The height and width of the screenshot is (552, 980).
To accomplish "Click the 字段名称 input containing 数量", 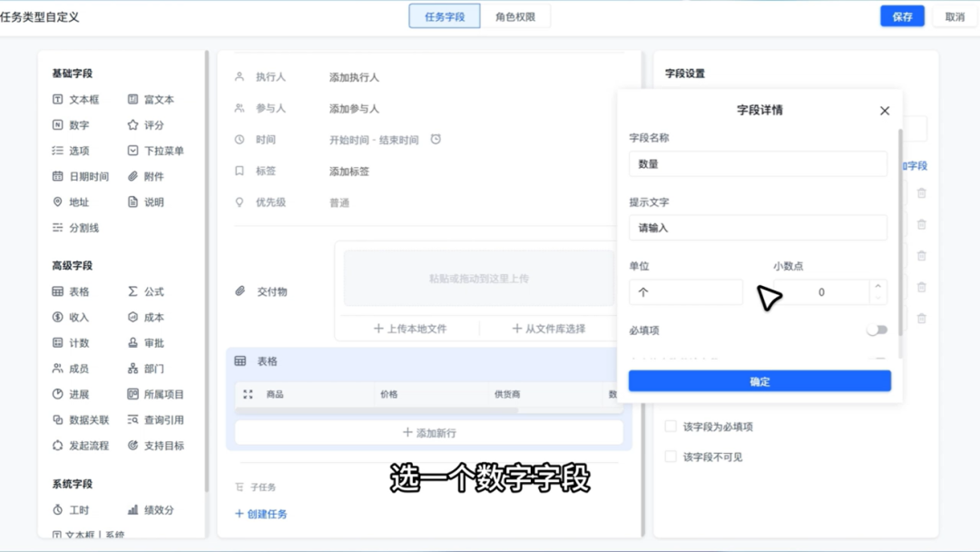I will click(758, 163).
